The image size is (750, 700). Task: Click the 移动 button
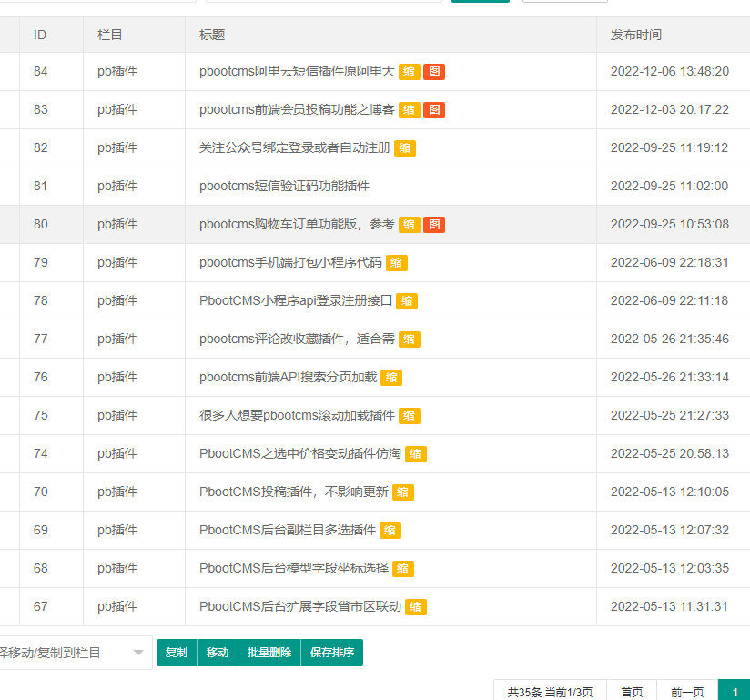pyautogui.click(x=218, y=653)
